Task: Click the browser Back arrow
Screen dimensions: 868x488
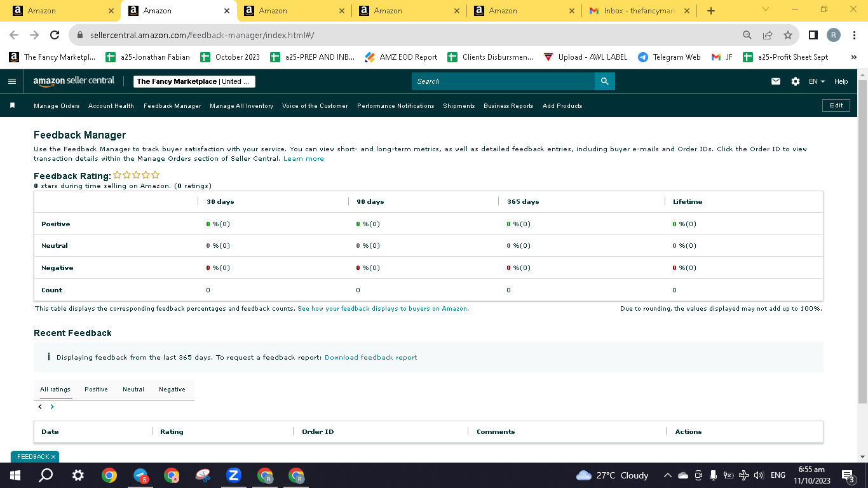Action: click(x=14, y=35)
